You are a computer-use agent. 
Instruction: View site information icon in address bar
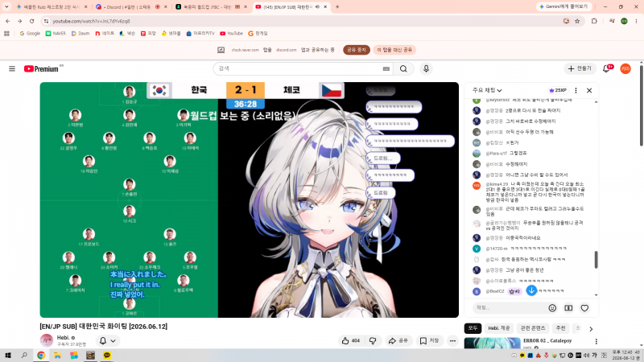46,21
